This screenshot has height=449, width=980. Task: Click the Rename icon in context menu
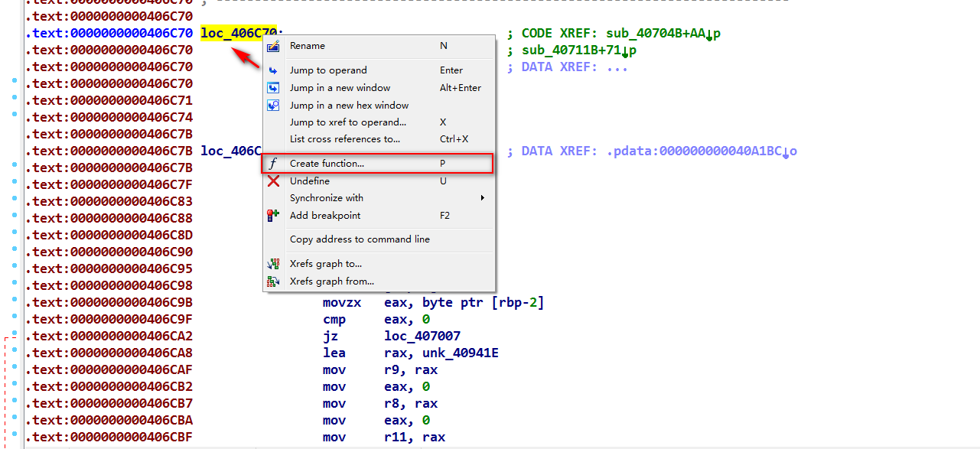tap(273, 46)
